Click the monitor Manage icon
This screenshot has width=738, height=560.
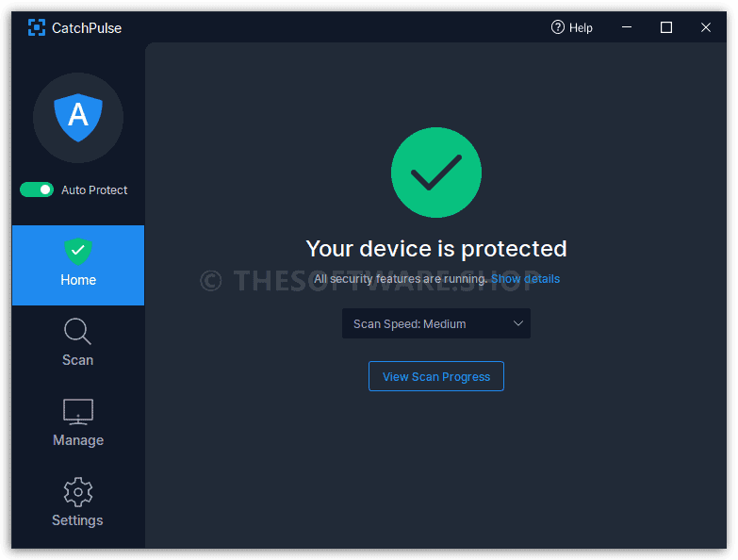(78, 412)
